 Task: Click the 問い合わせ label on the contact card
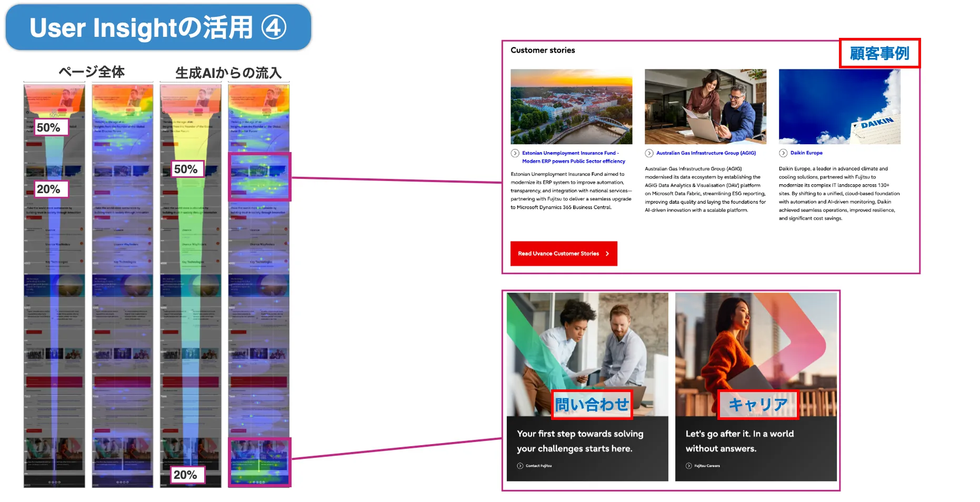coord(592,404)
